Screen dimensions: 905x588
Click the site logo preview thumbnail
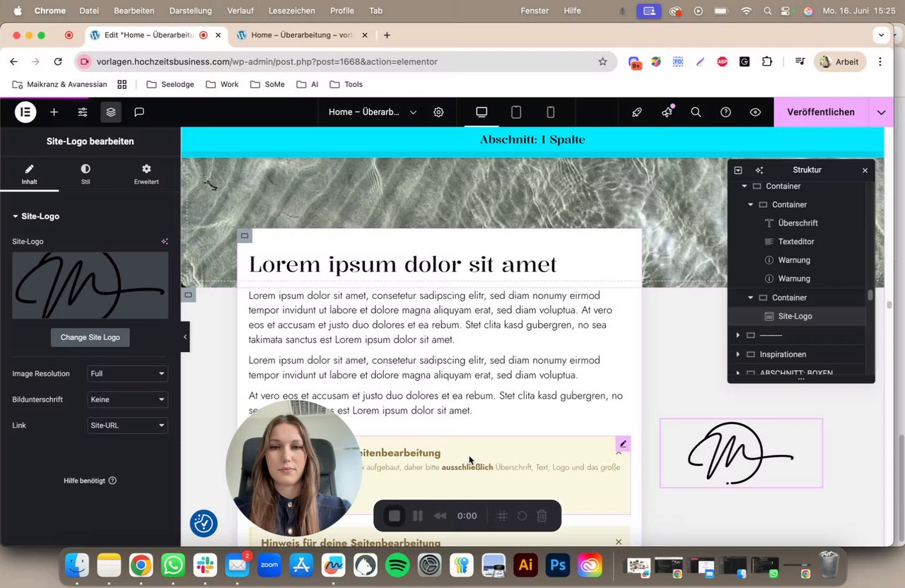tap(90, 286)
